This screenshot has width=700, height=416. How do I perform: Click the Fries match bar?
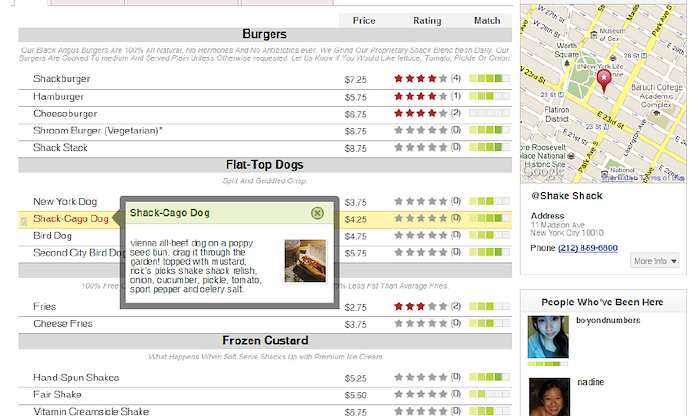(489, 306)
